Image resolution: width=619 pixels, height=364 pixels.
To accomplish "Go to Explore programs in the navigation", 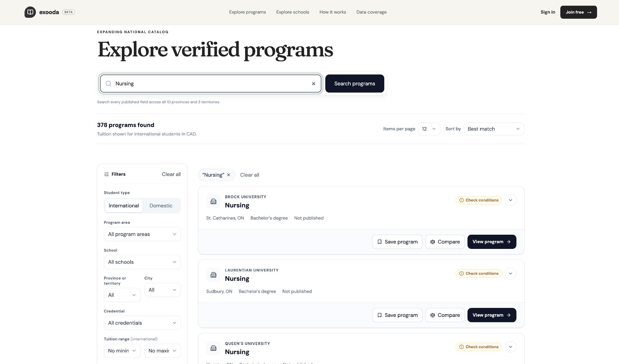I will [x=248, y=12].
